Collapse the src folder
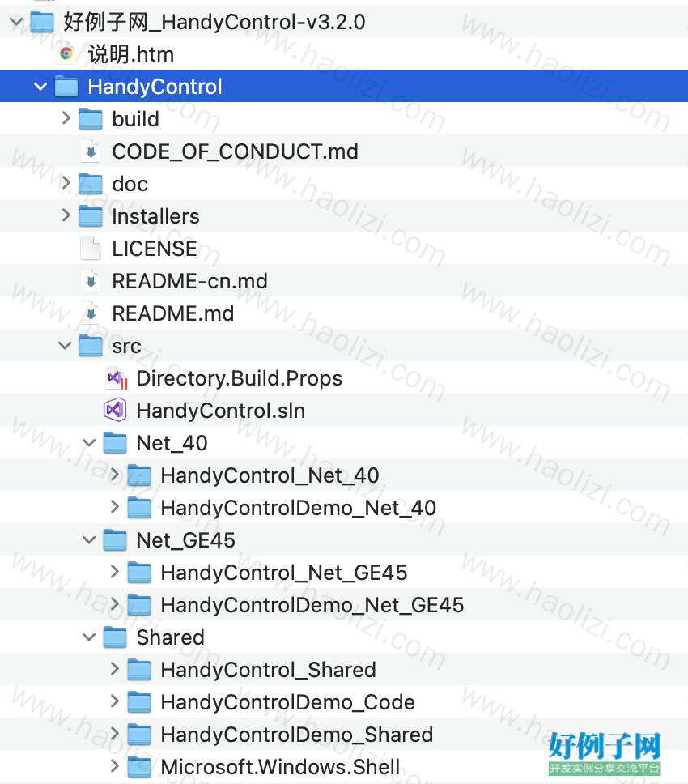This screenshot has height=784, width=688. click(x=65, y=346)
